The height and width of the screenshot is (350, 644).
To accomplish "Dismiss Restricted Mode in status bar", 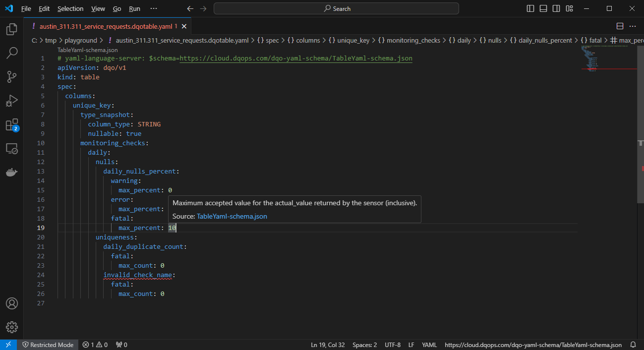I will (48, 345).
